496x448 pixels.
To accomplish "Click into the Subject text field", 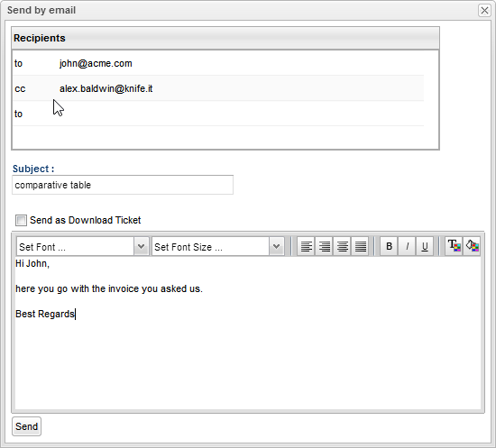I will point(123,185).
